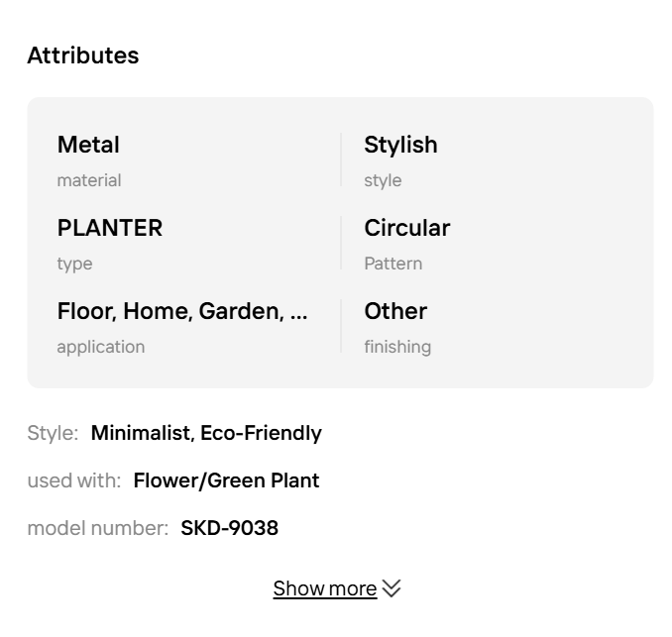
Task: Click the Minimalist, Eco-Friendly style value
Action: click(x=206, y=433)
